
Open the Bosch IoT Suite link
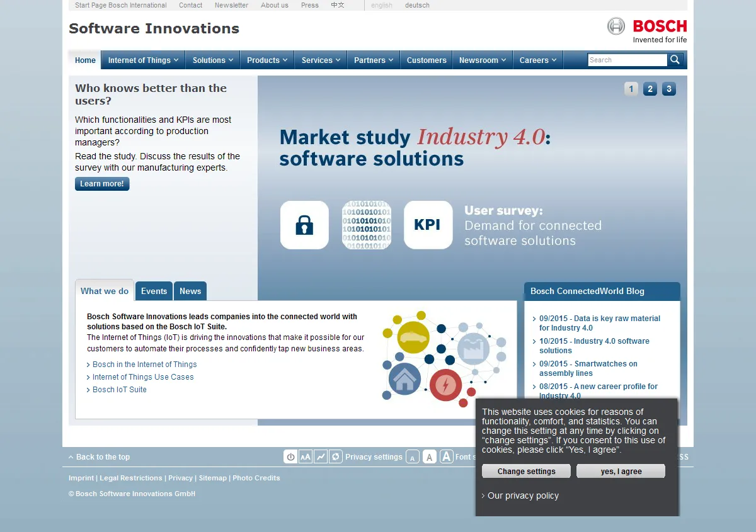click(x=120, y=390)
